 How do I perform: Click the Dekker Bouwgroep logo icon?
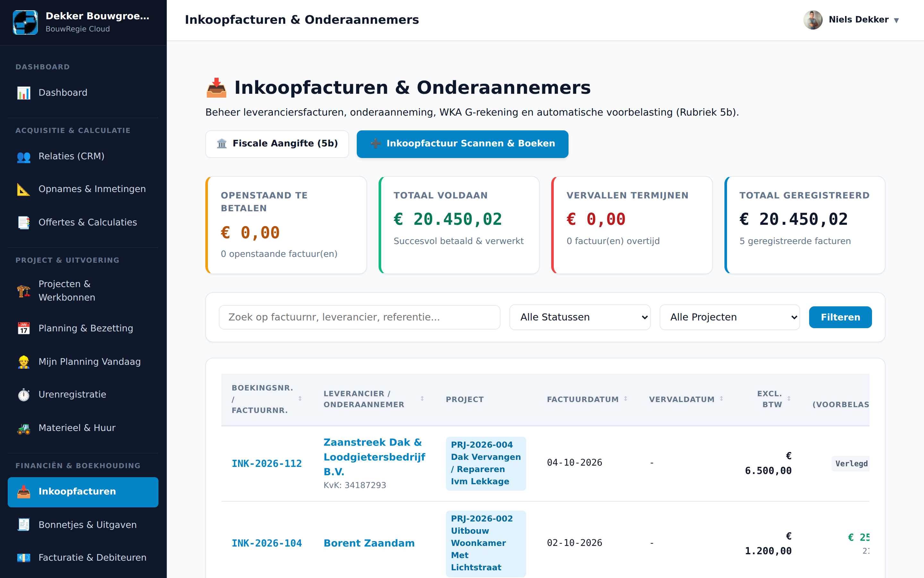click(25, 22)
